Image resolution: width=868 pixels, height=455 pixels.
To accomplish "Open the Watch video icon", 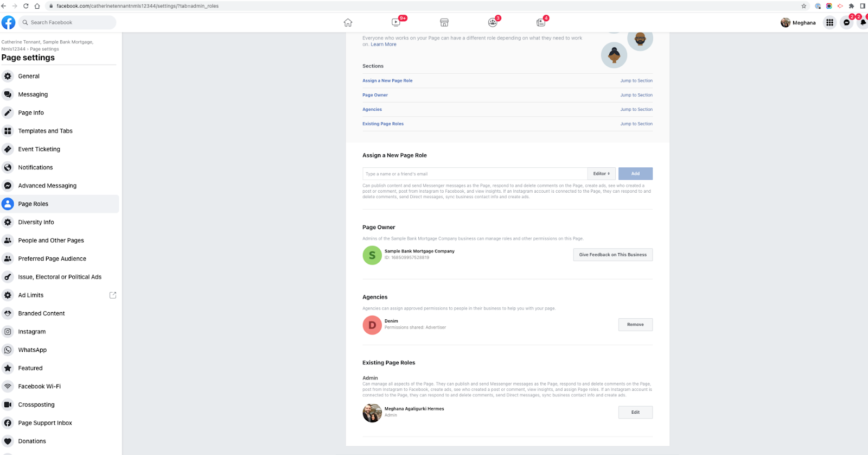I will 396,22.
